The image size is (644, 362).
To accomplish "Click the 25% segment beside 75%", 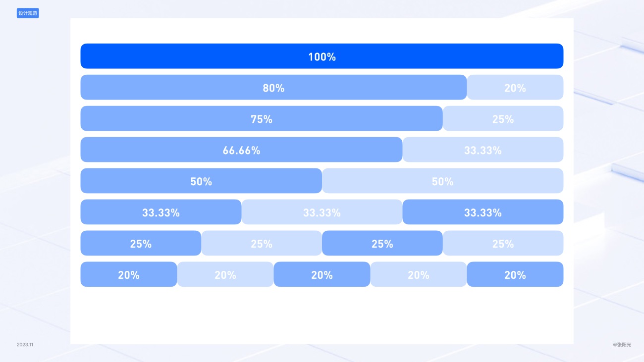I will coord(503,118).
